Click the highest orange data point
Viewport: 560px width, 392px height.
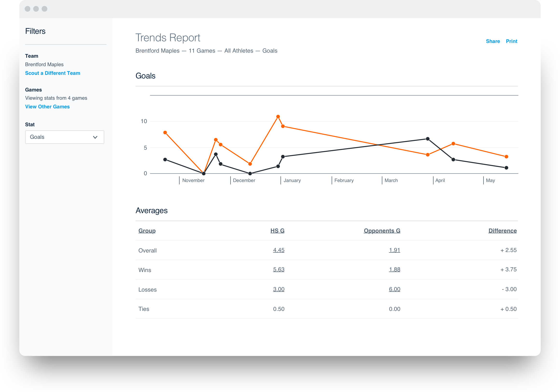278,117
